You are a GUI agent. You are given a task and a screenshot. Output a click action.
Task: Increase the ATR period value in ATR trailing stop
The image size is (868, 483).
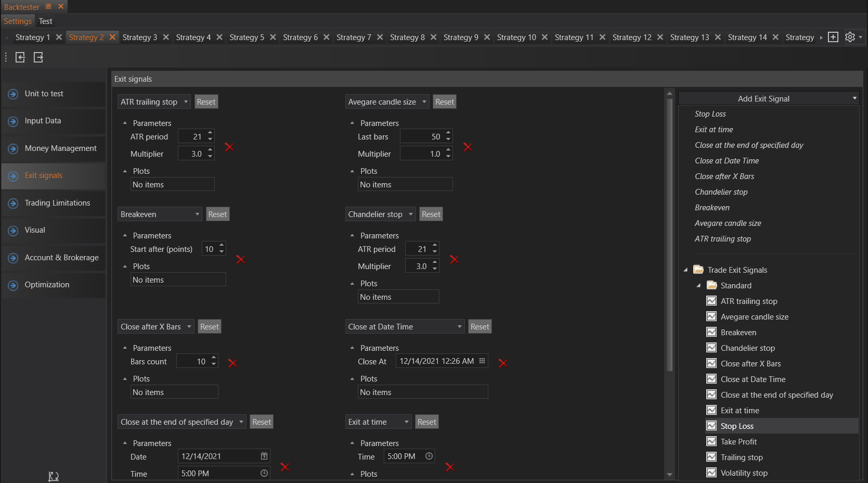[x=210, y=133]
